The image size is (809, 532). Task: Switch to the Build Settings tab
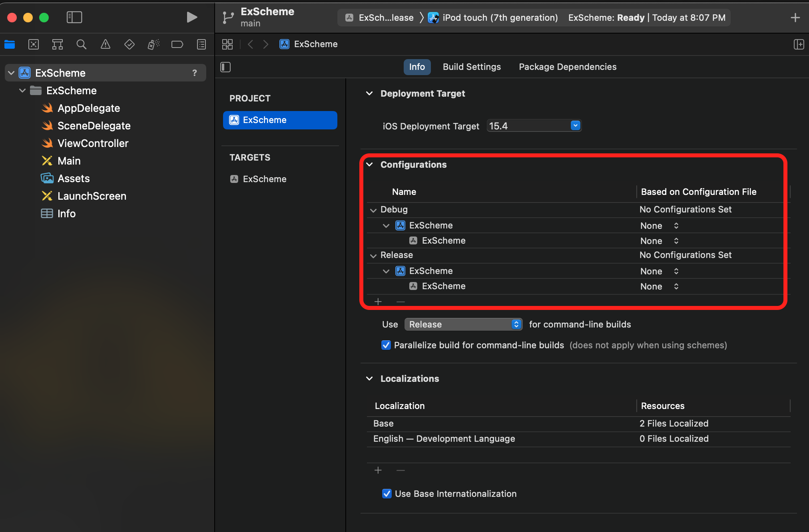(472, 67)
